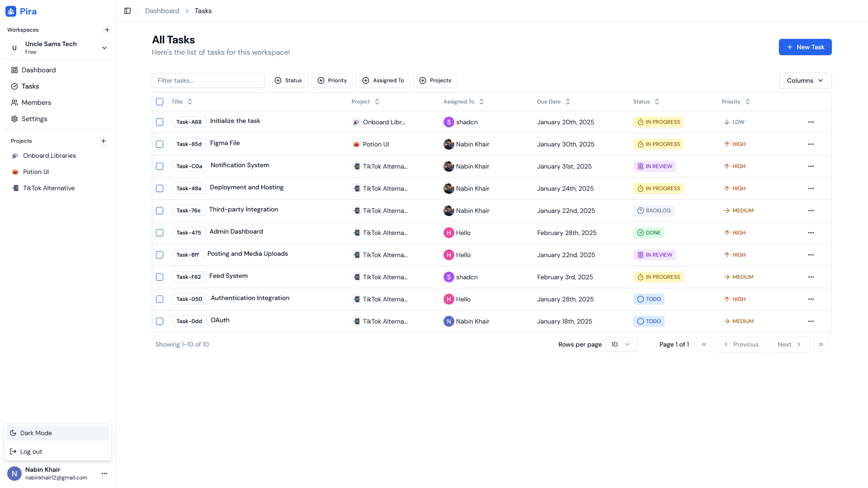This screenshot has width=868, height=488.
Task: Sort by the Due Date column header
Action: click(x=554, y=102)
